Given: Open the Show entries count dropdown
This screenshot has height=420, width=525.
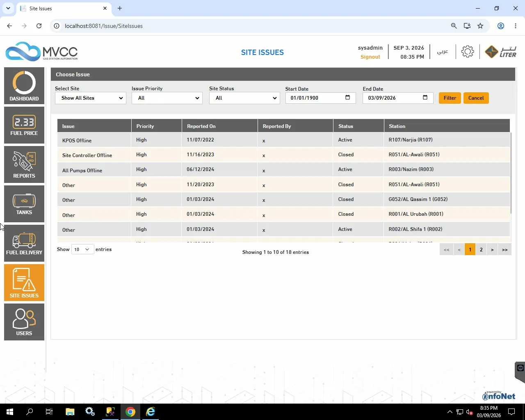Looking at the screenshot, I should coord(82,249).
